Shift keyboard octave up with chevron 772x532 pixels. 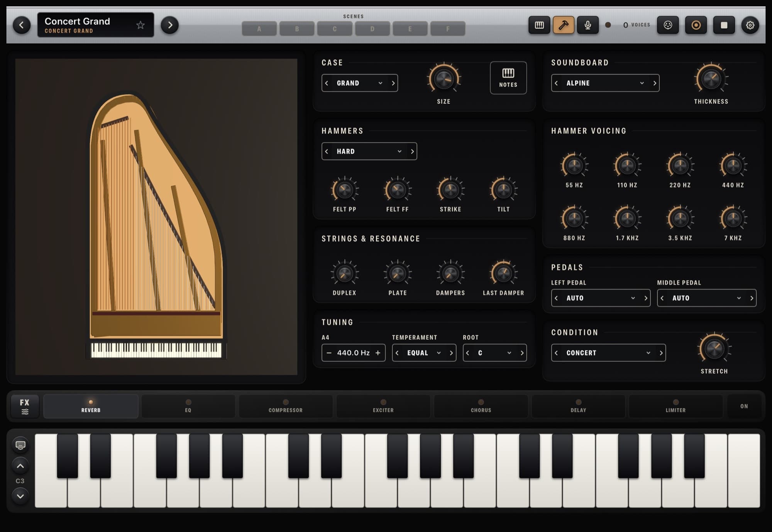click(x=20, y=466)
